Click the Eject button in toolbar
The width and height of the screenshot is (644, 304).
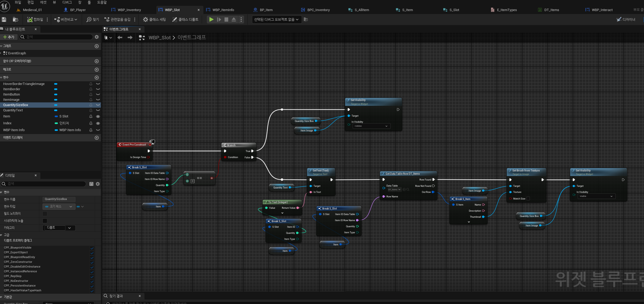(234, 19)
